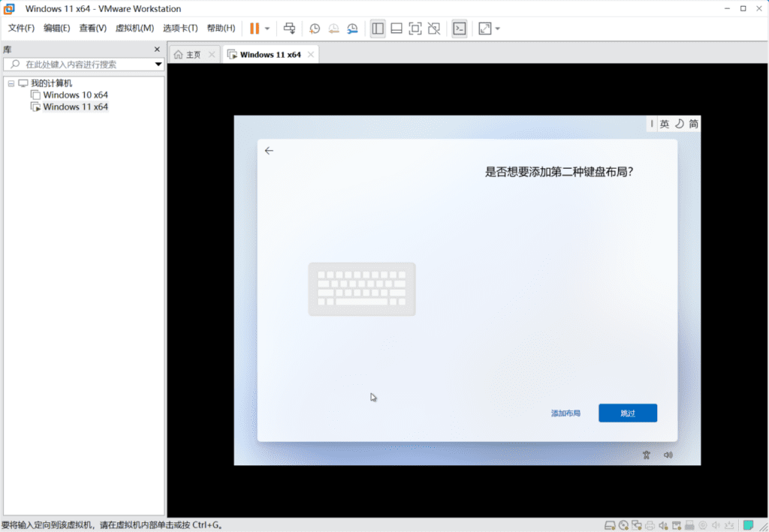Open the 虚拟机(M) menu

134,29
